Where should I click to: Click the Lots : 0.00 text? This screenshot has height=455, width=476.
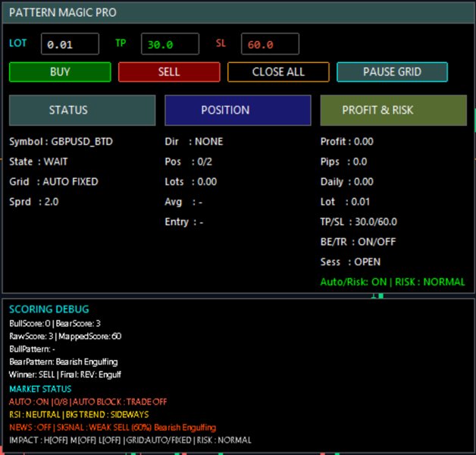(x=191, y=182)
